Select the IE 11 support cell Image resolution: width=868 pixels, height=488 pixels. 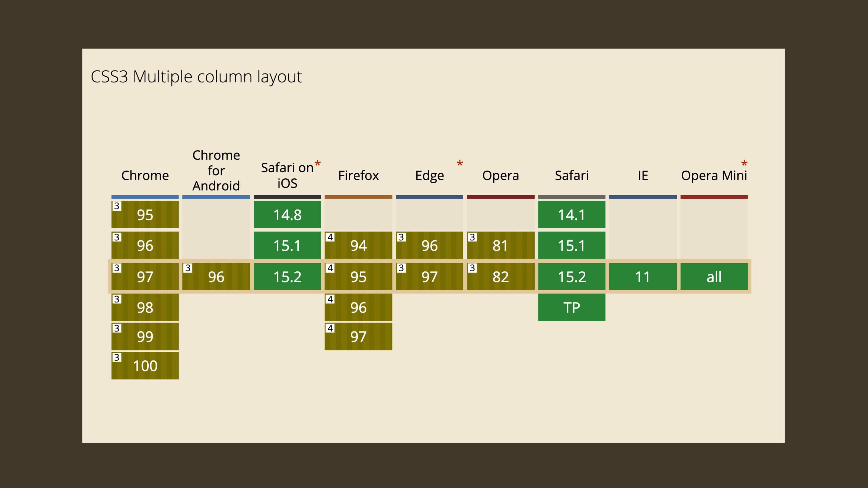click(x=643, y=277)
